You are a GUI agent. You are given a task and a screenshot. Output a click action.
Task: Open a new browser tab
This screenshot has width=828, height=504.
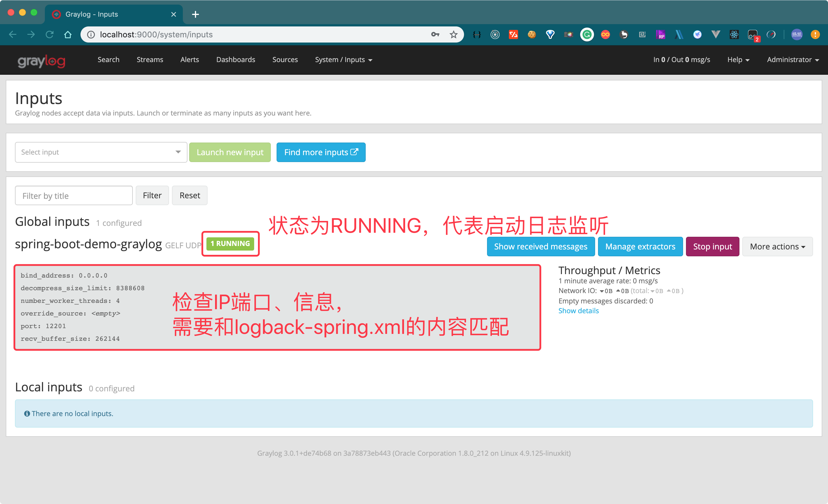[x=195, y=14]
